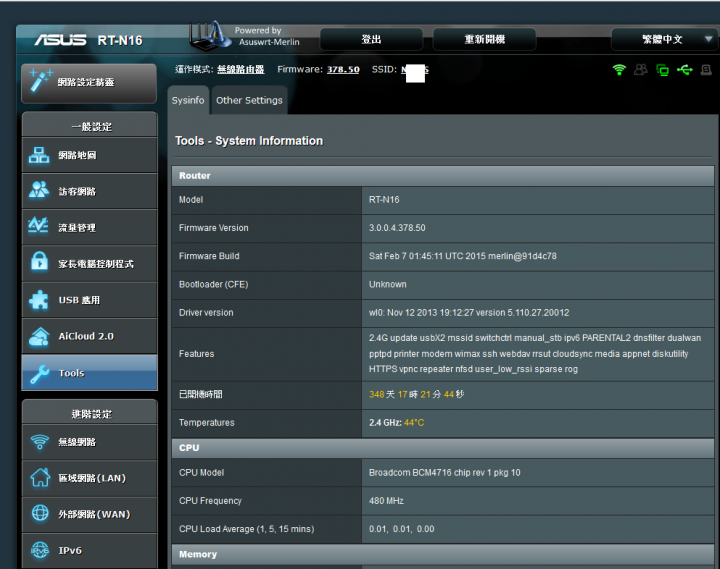Click the CPU load average values
This screenshot has width=720, height=569.
pyautogui.click(x=401, y=529)
